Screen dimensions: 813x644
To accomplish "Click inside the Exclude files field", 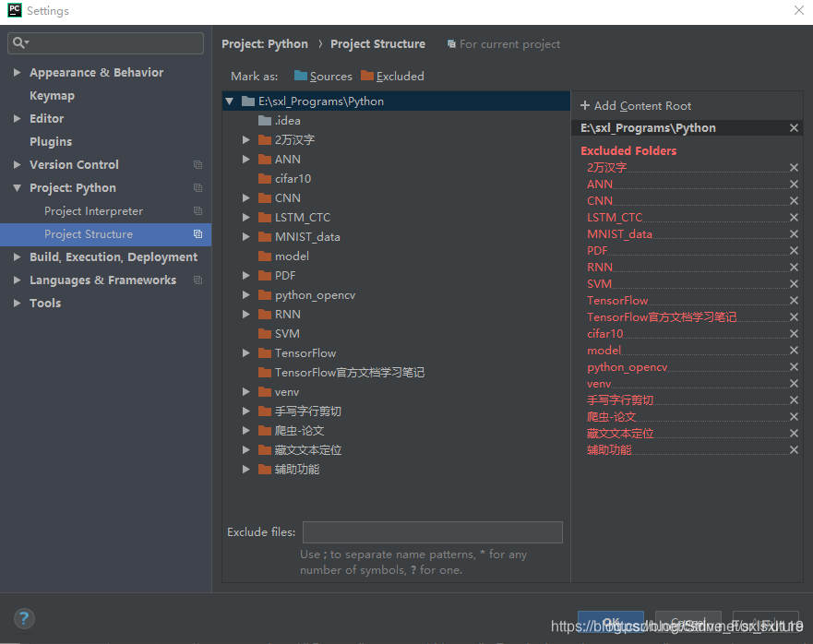I will pyautogui.click(x=432, y=531).
